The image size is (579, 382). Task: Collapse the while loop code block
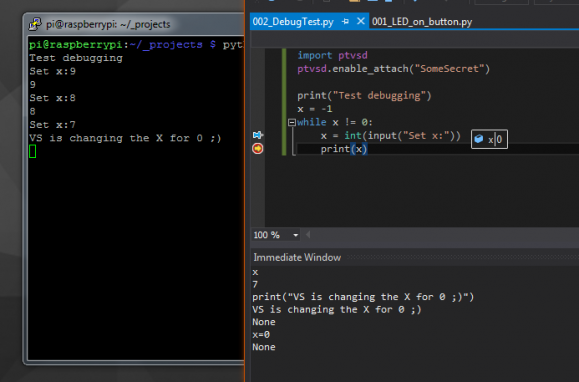click(x=292, y=122)
